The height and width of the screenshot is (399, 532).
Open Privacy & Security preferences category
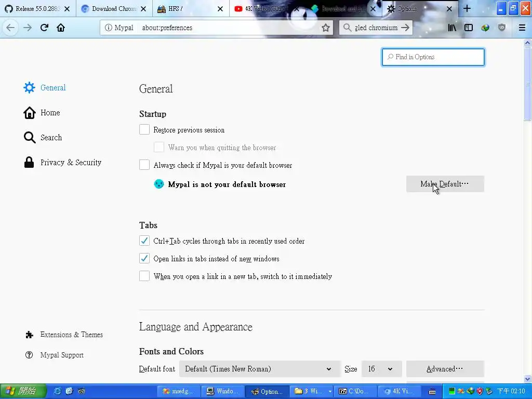tap(62, 162)
